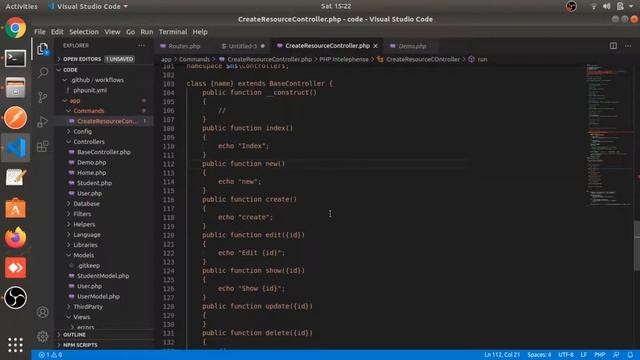The height and width of the screenshot is (360, 640).
Task: Open the Selection menu
Action: (84, 32)
